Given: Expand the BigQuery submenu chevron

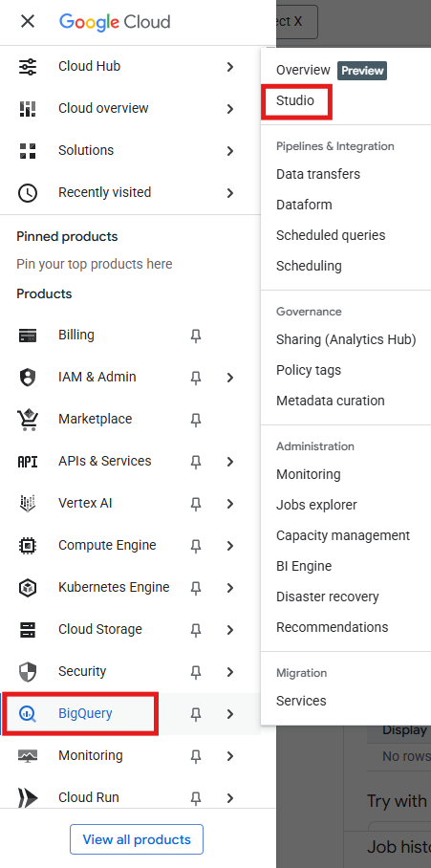Looking at the screenshot, I should (x=230, y=714).
